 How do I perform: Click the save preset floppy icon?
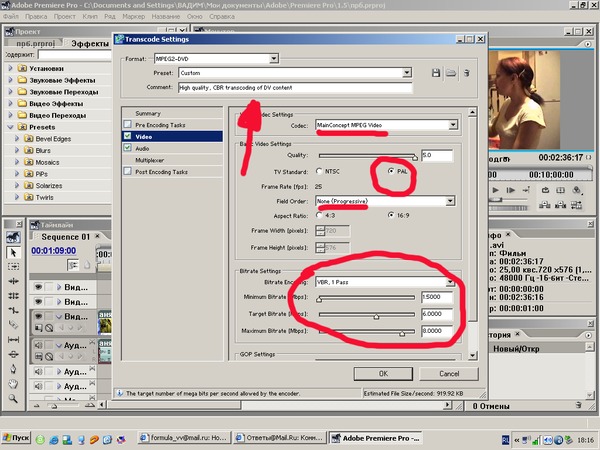coord(437,73)
